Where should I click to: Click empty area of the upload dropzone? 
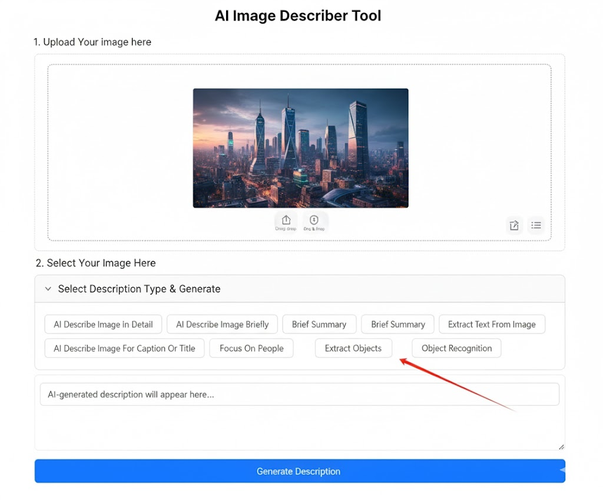point(120,150)
